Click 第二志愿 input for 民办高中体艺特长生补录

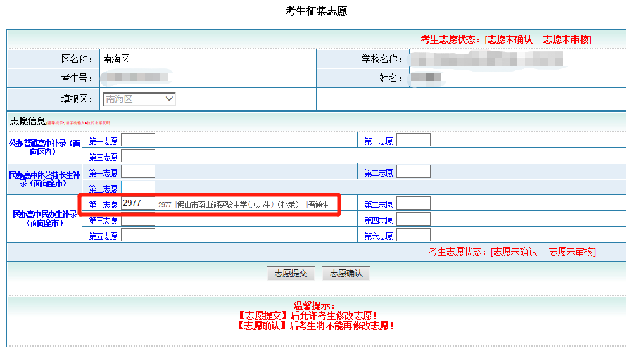(x=413, y=172)
